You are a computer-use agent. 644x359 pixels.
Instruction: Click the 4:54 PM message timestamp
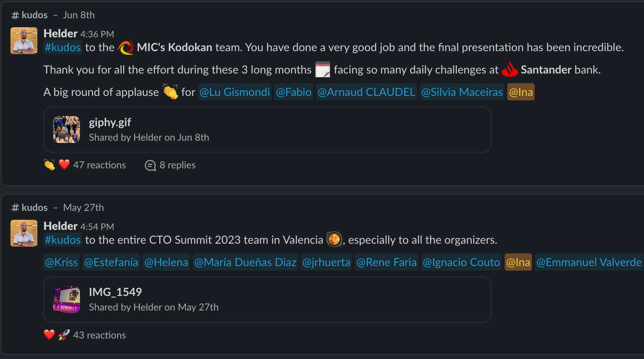(x=97, y=227)
